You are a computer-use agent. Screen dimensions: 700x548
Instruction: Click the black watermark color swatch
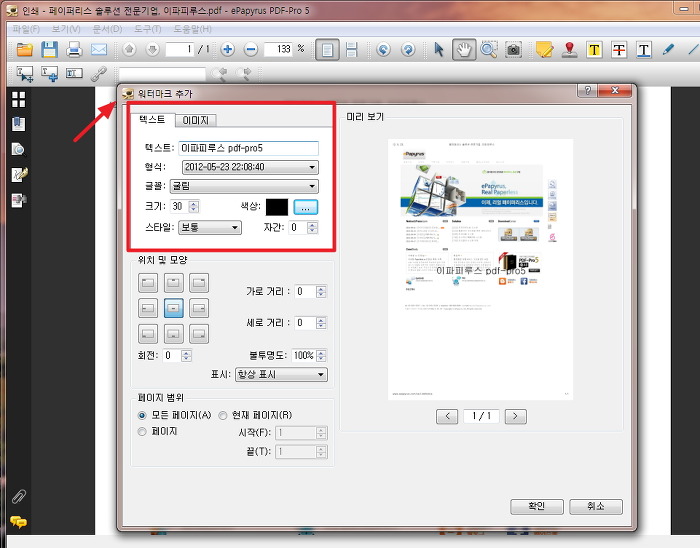(x=277, y=208)
